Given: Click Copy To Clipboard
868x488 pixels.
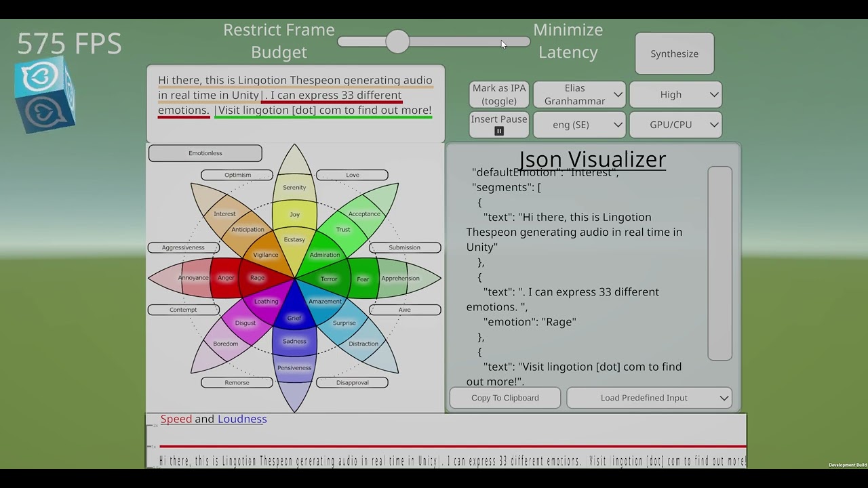Looking at the screenshot, I should point(505,398).
